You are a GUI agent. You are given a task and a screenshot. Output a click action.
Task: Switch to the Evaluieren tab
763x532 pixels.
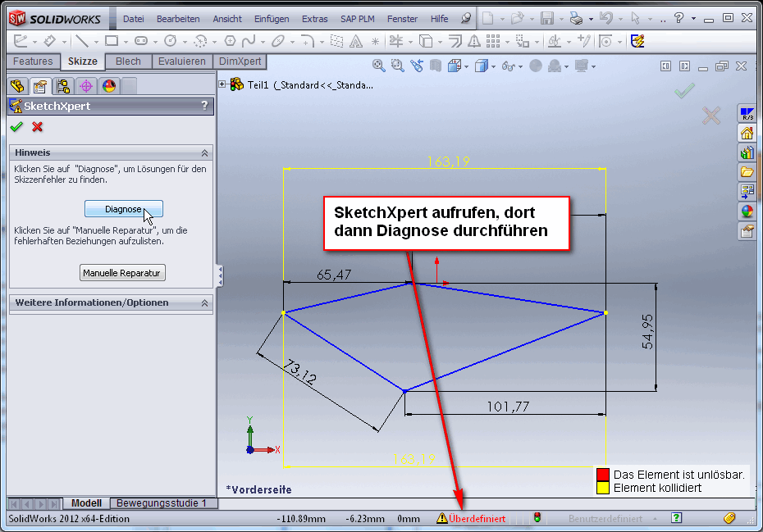[182, 61]
